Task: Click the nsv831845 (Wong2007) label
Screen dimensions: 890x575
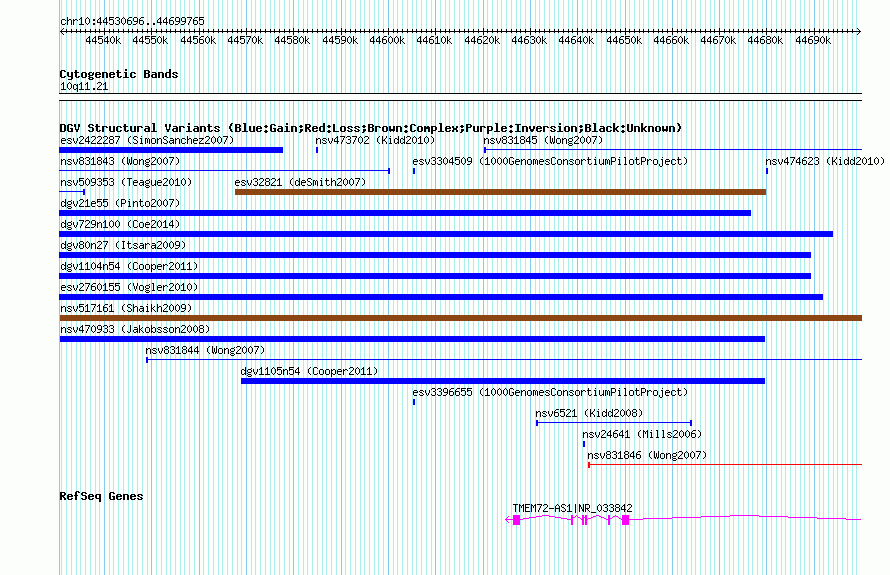Action: (x=543, y=140)
